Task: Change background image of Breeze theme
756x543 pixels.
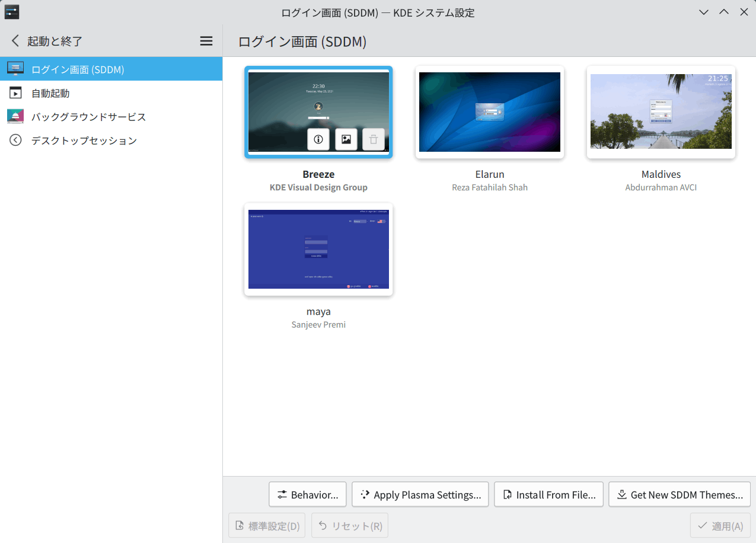Action: (x=346, y=139)
